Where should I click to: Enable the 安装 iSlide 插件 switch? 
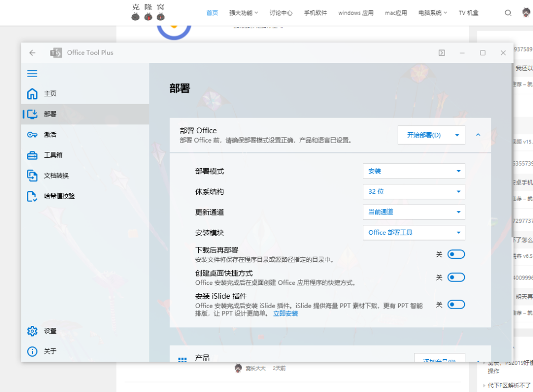[456, 305]
